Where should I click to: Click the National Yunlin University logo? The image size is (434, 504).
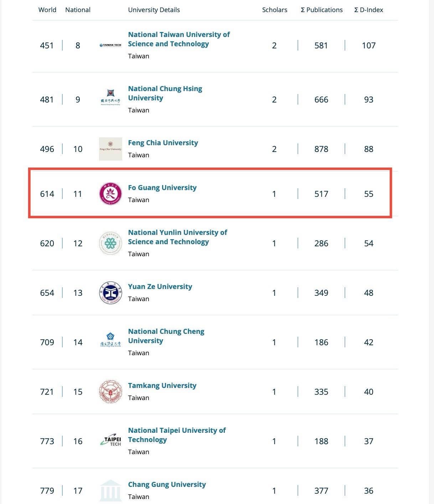110,243
